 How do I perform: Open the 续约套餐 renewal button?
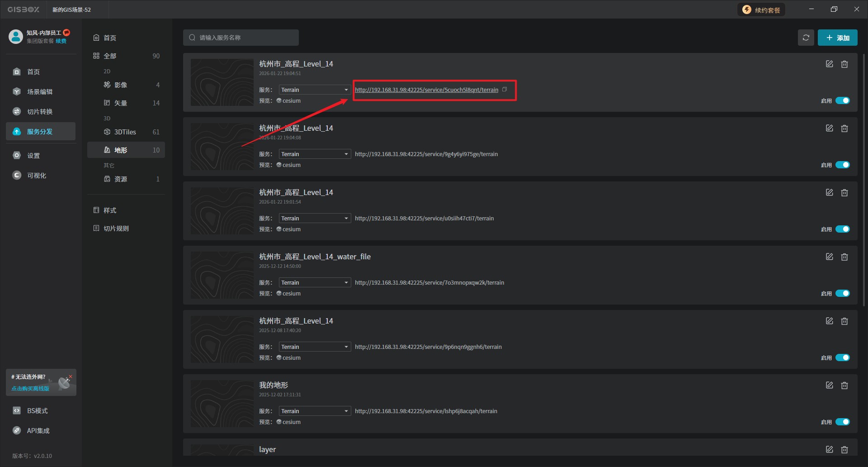point(761,10)
